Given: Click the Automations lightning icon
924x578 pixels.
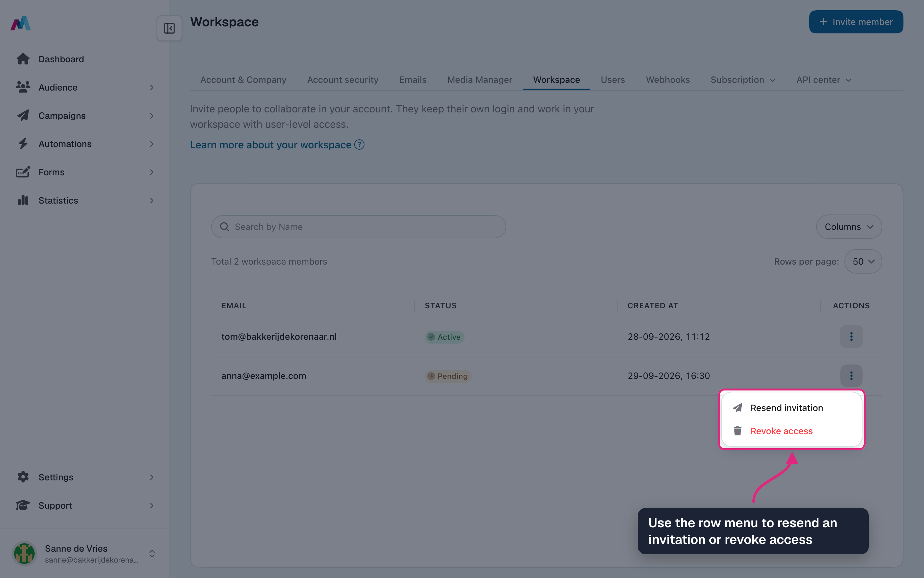Looking at the screenshot, I should pyautogui.click(x=23, y=144).
